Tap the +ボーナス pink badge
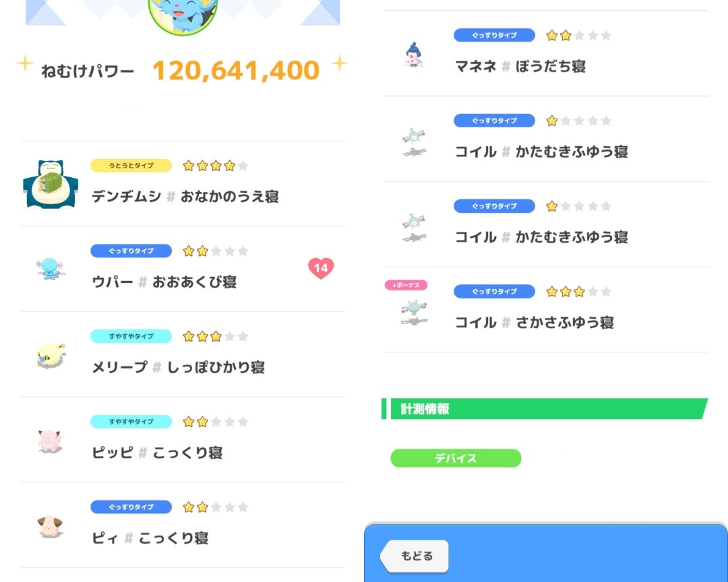The image size is (728, 582). click(x=406, y=285)
